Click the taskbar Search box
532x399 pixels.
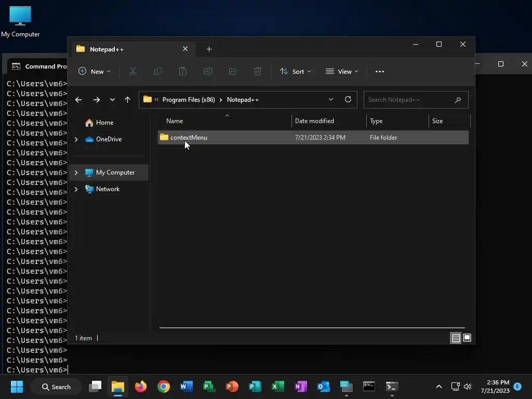56,387
